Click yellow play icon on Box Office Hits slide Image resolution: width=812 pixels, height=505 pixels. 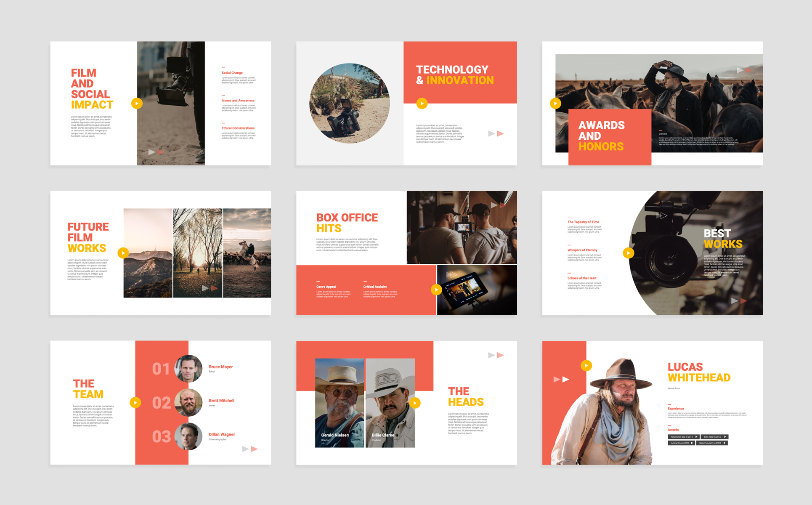pyautogui.click(x=436, y=290)
